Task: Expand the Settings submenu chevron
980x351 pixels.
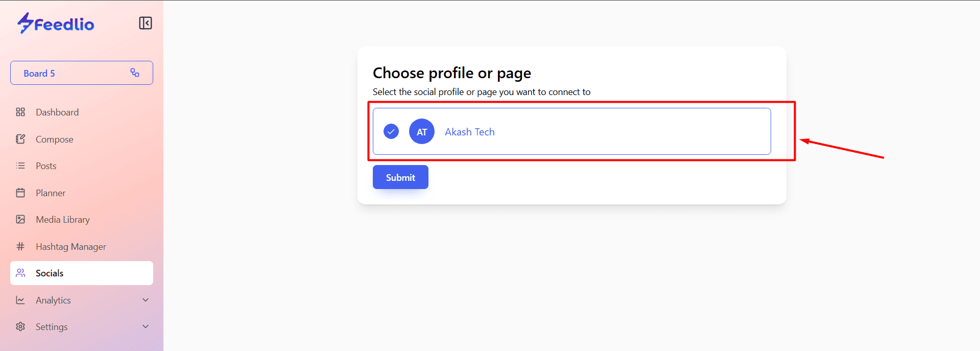Action: pos(146,326)
